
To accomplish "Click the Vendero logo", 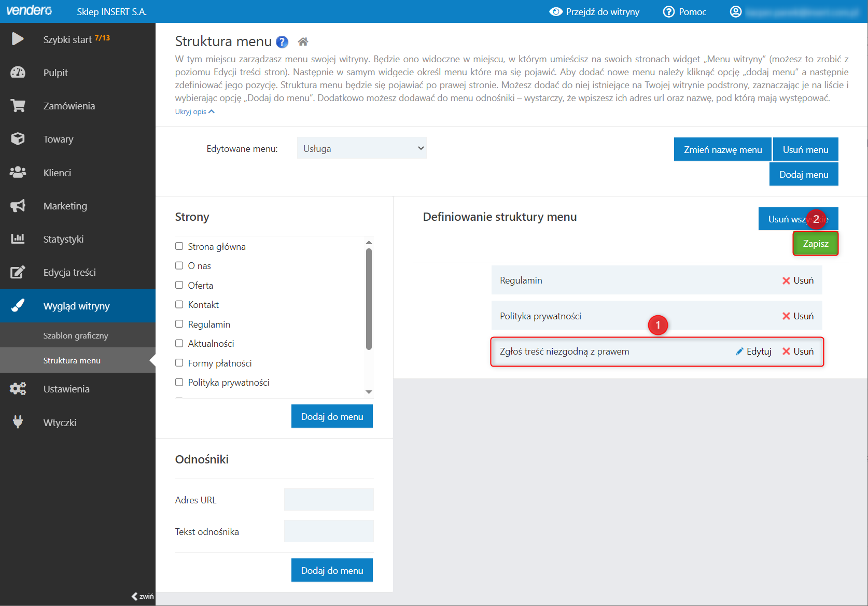I will point(29,10).
